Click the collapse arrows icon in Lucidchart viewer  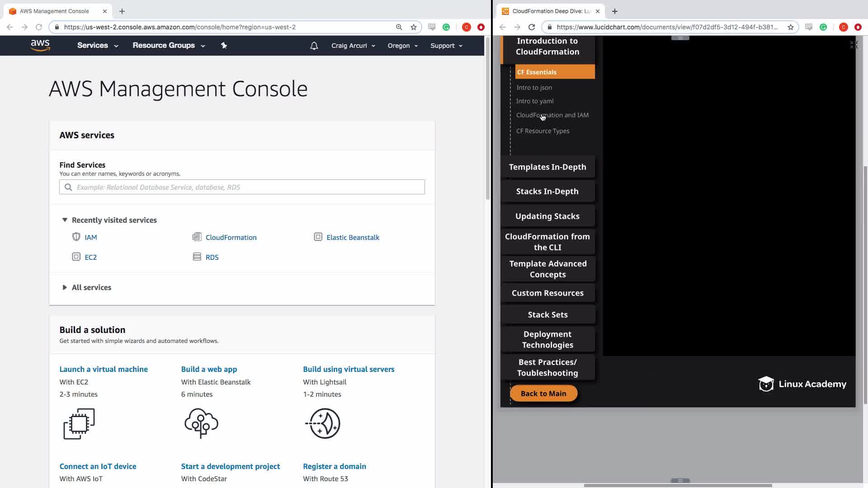pyautogui.click(x=853, y=45)
